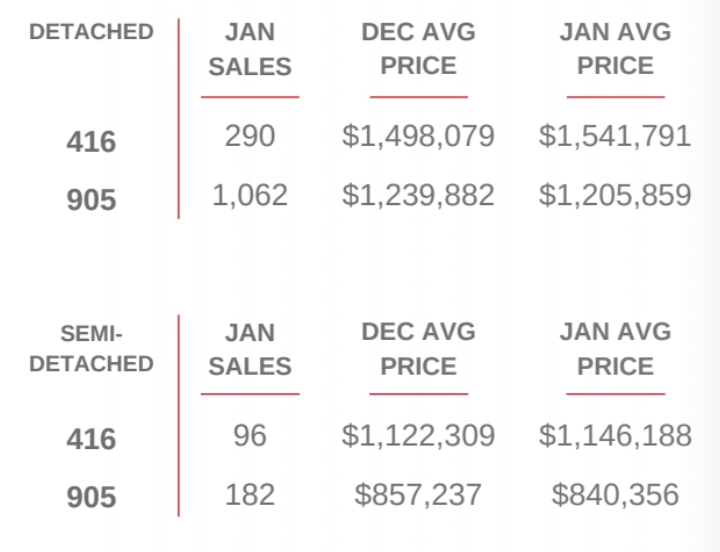This screenshot has width=720, height=552.
Task: Click the Semi-Detached DEC AVG PRICE header
Action: [x=418, y=349]
